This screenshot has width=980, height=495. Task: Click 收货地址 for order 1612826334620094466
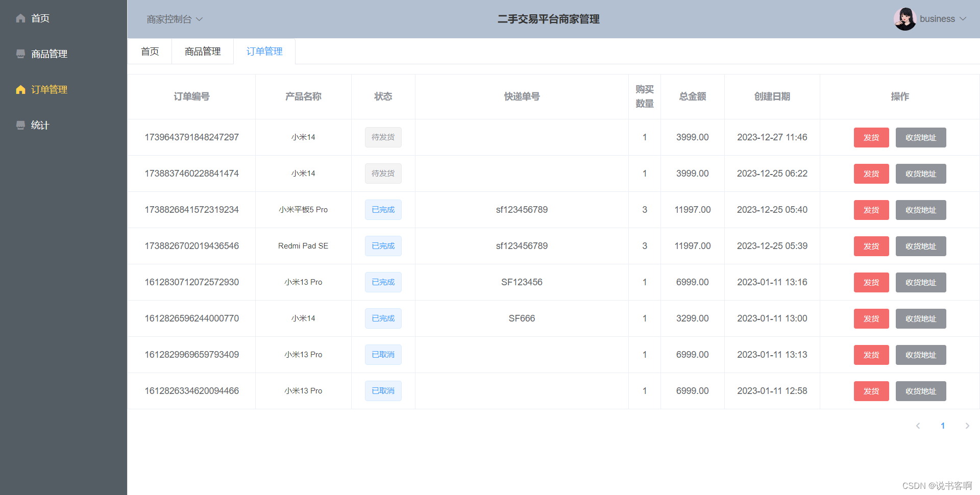click(x=921, y=391)
